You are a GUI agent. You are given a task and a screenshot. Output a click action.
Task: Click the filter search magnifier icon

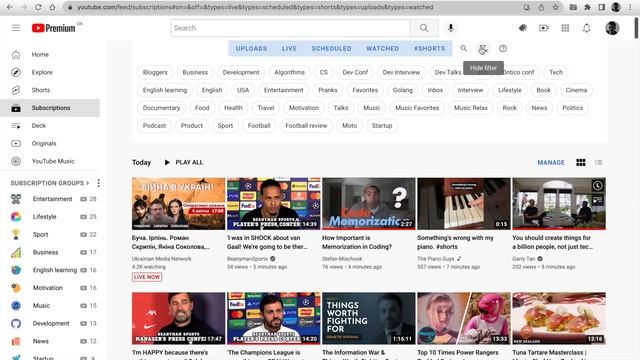pyautogui.click(x=464, y=48)
